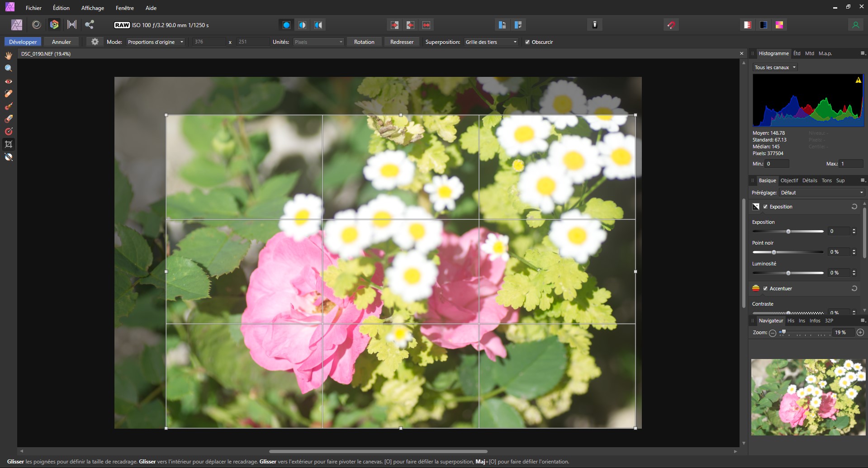Switch to the Objectif tab
Viewport: 868px width, 468px height.
click(x=789, y=180)
